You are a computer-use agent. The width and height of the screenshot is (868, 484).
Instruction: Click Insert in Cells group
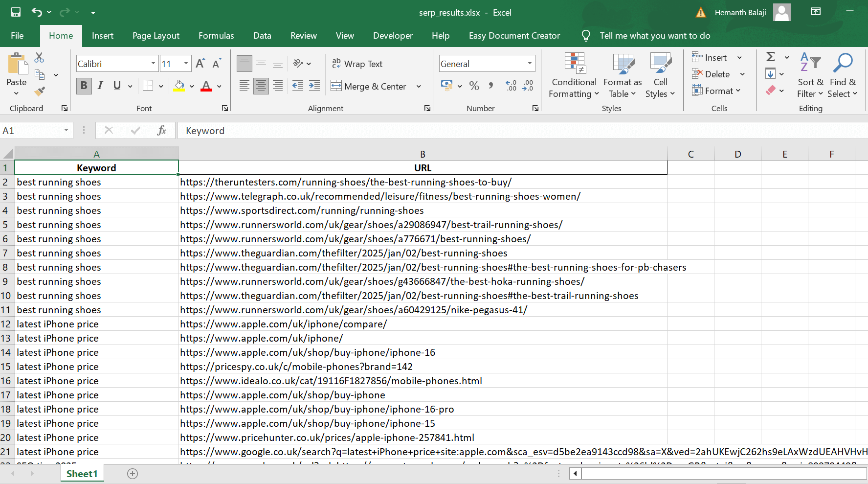tap(710, 57)
